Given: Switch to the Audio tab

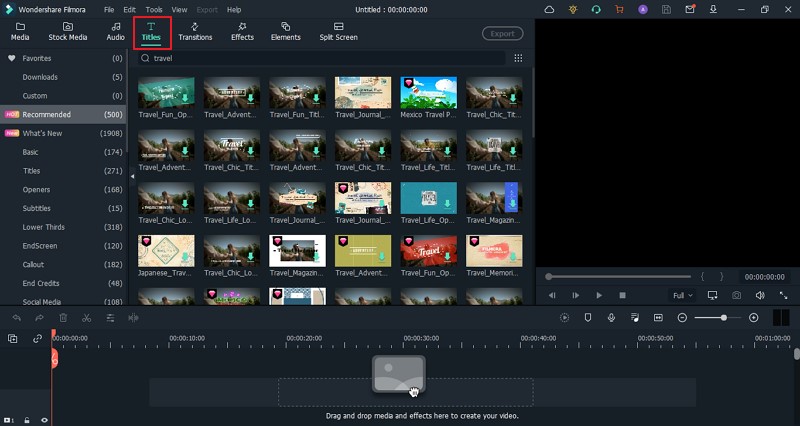Looking at the screenshot, I should 116,32.
